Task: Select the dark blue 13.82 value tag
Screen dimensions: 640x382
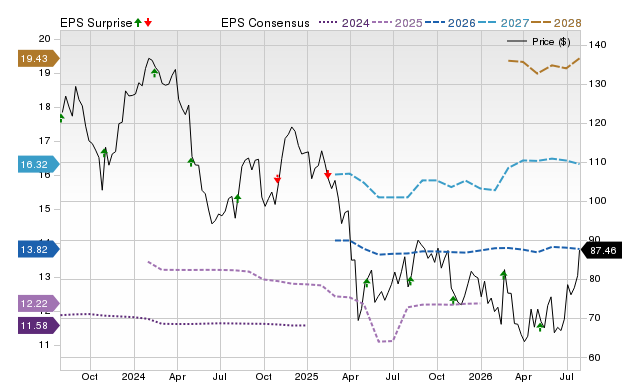Action: pyautogui.click(x=38, y=249)
